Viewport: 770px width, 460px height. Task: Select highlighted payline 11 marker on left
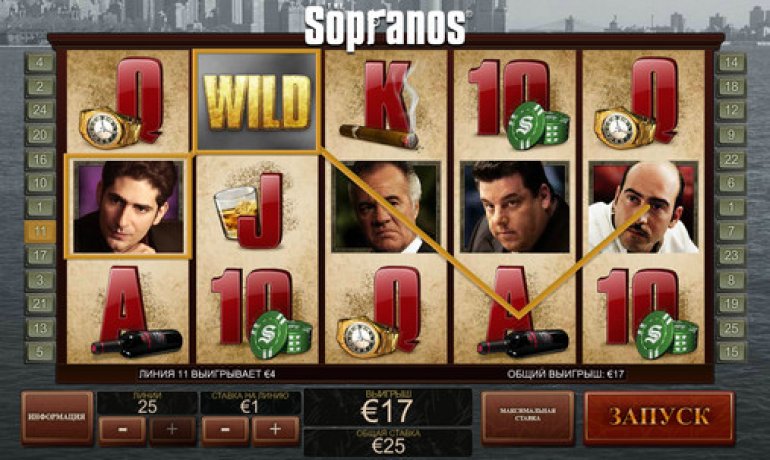[39, 231]
